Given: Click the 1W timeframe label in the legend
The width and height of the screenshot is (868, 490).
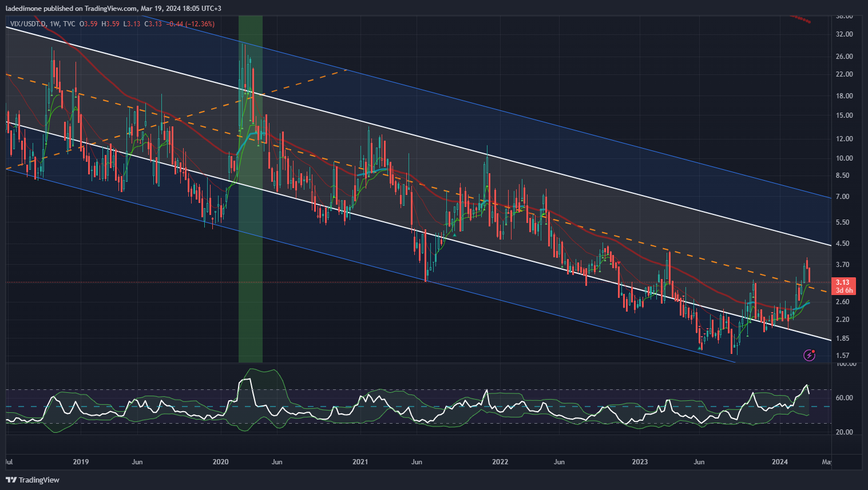Looking at the screenshot, I should coord(55,24).
